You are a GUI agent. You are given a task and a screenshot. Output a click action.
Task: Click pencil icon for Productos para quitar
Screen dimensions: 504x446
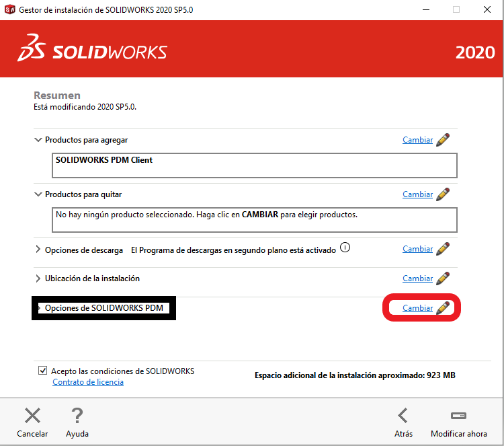pos(443,194)
